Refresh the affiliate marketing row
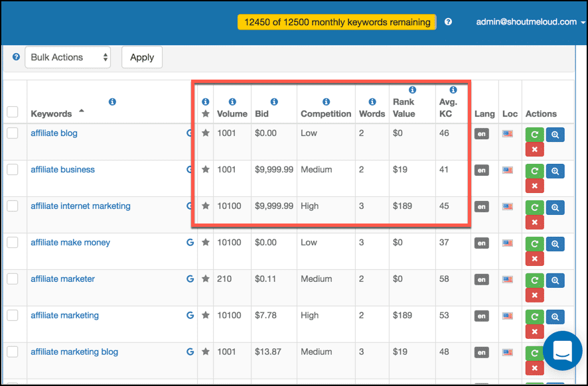The image size is (588, 386). tap(534, 316)
